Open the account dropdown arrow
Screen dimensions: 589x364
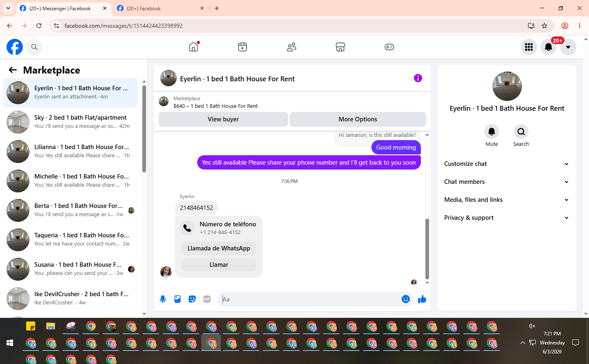[x=568, y=47]
